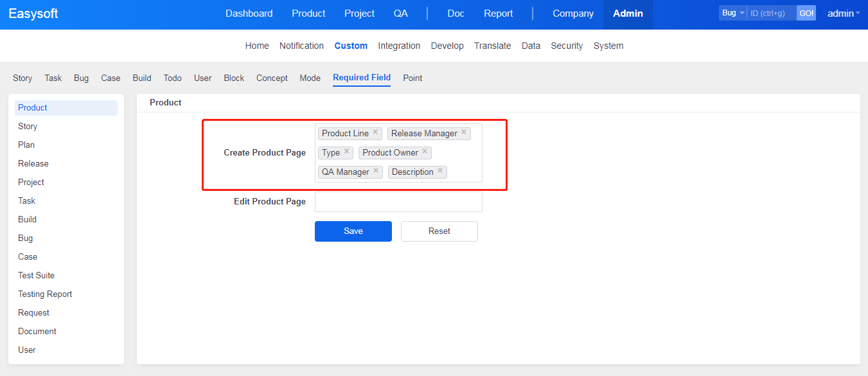Click the GO! search button
868x376 pixels.
point(806,13)
